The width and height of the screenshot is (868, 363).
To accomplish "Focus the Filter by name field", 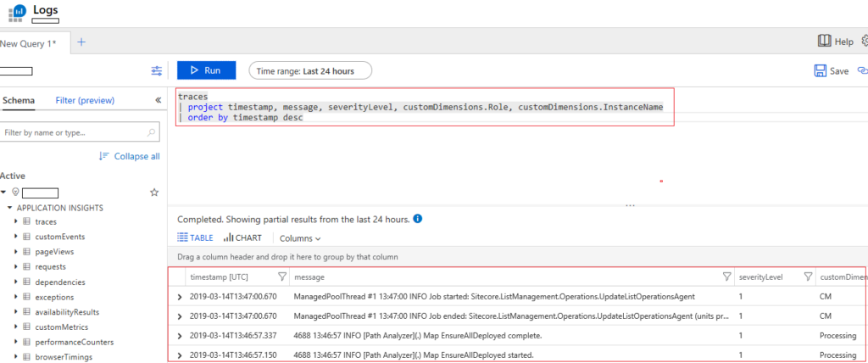I will (80, 133).
